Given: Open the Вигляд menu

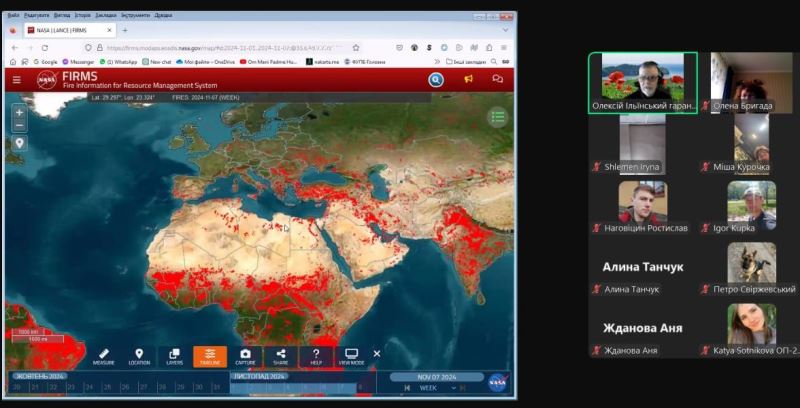Looking at the screenshot, I should (62, 15).
